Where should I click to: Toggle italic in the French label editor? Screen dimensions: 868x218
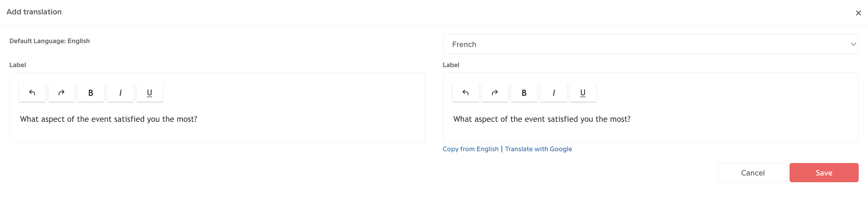553,92
